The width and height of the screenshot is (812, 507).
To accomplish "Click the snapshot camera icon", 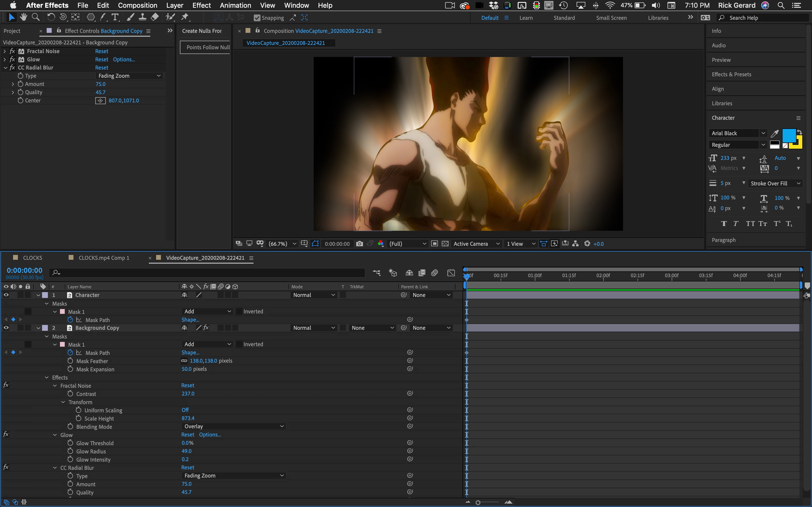I will click(359, 244).
